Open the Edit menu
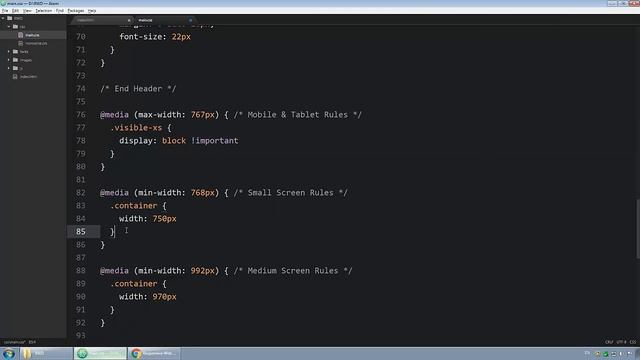The width and height of the screenshot is (640, 360). (x=15, y=11)
